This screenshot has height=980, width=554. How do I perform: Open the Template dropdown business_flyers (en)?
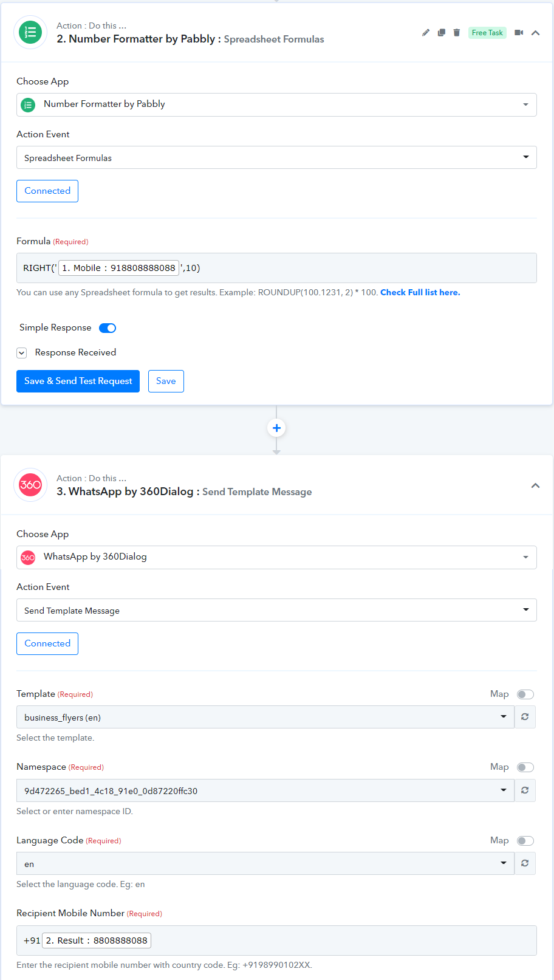tap(265, 717)
